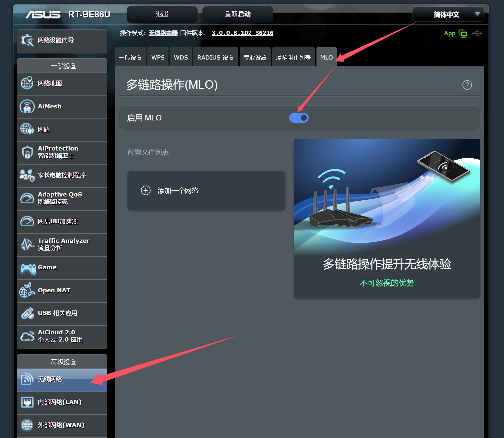504x438 pixels.
Task: Select the 专业设置 tab
Action: click(255, 57)
